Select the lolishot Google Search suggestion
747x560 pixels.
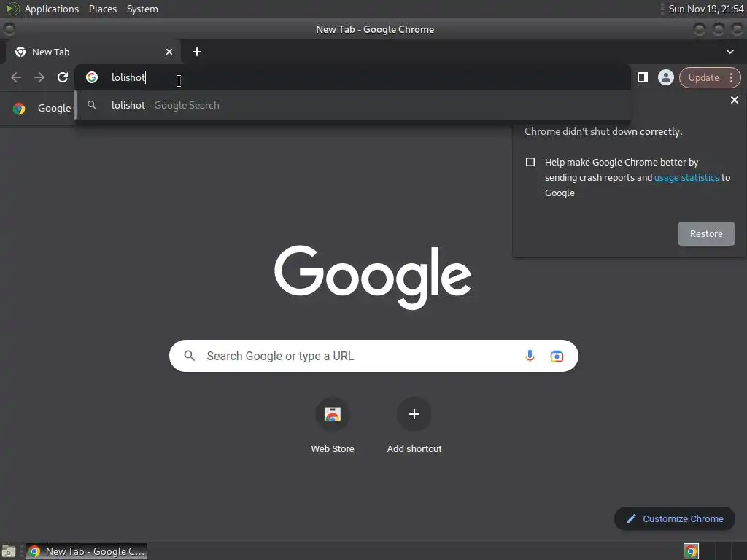pyautogui.click(x=353, y=105)
